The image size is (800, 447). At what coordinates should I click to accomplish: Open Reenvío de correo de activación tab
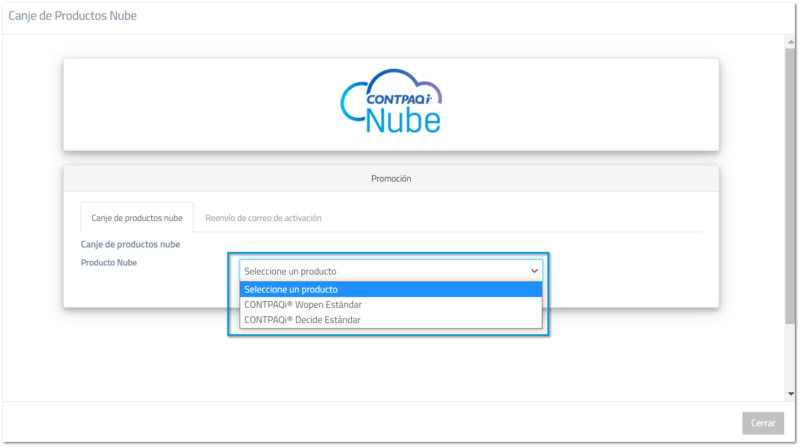(x=263, y=218)
